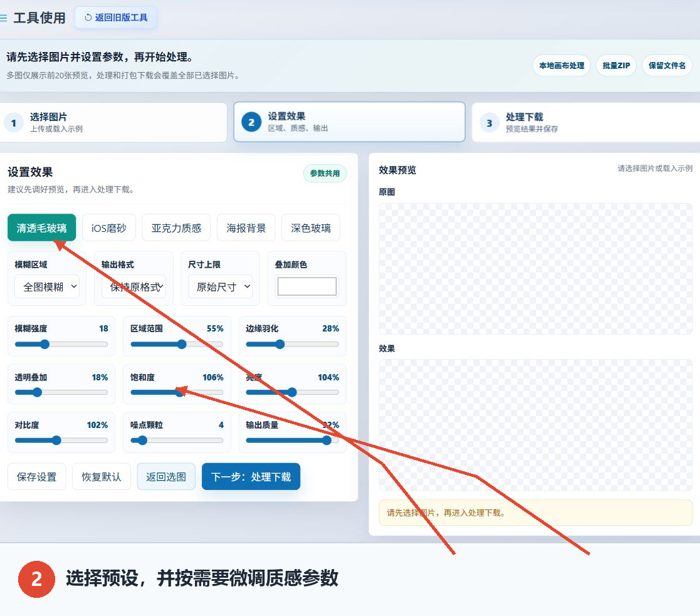Click the 效果预览 heading

coord(397,170)
